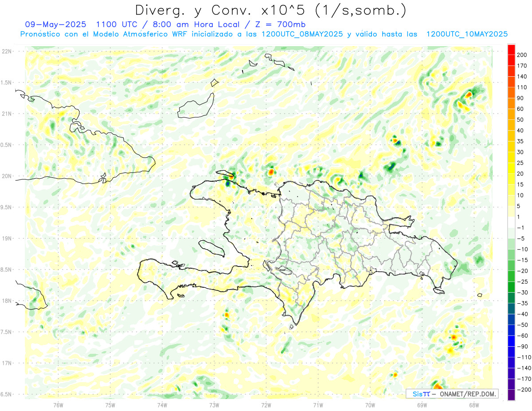This screenshot has width=532, height=411.
Task: Click the 21N latitude label
Action: click(x=7, y=114)
